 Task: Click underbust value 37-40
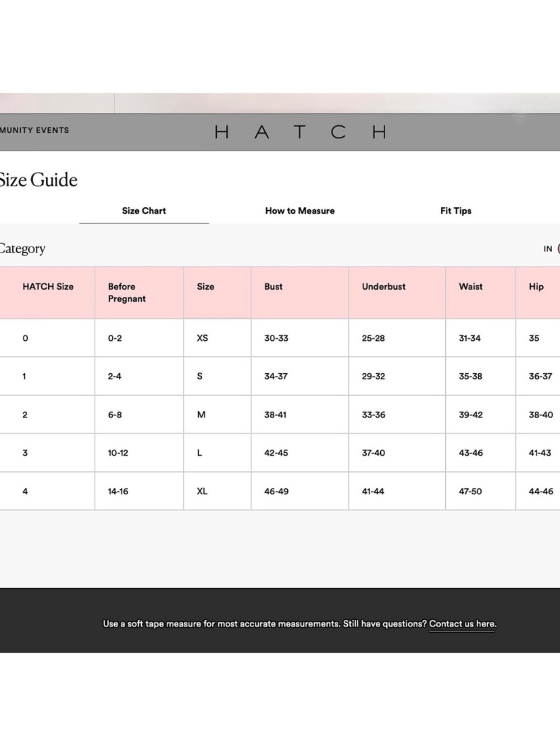(373, 453)
